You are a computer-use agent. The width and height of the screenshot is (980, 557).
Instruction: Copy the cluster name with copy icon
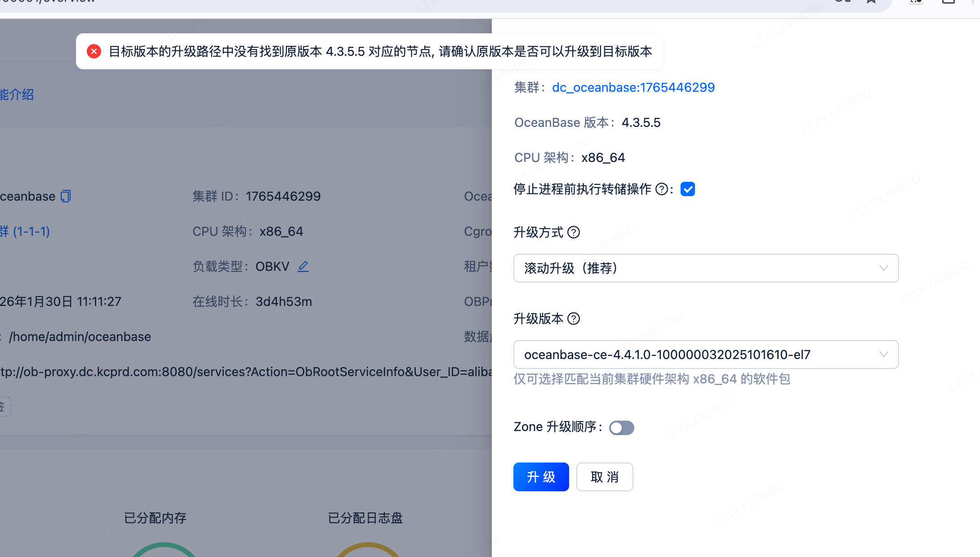(66, 196)
